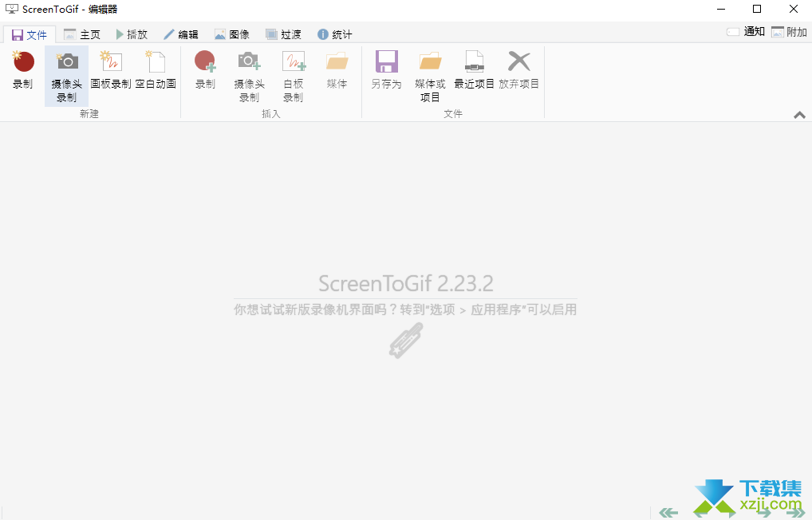Open the 编辑 edit tab

click(181, 35)
